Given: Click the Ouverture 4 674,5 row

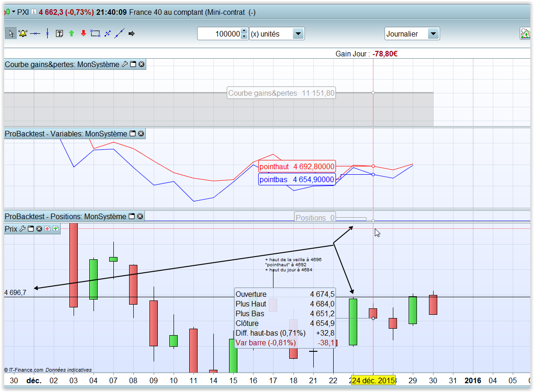Looking at the screenshot, I should (x=285, y=294).
